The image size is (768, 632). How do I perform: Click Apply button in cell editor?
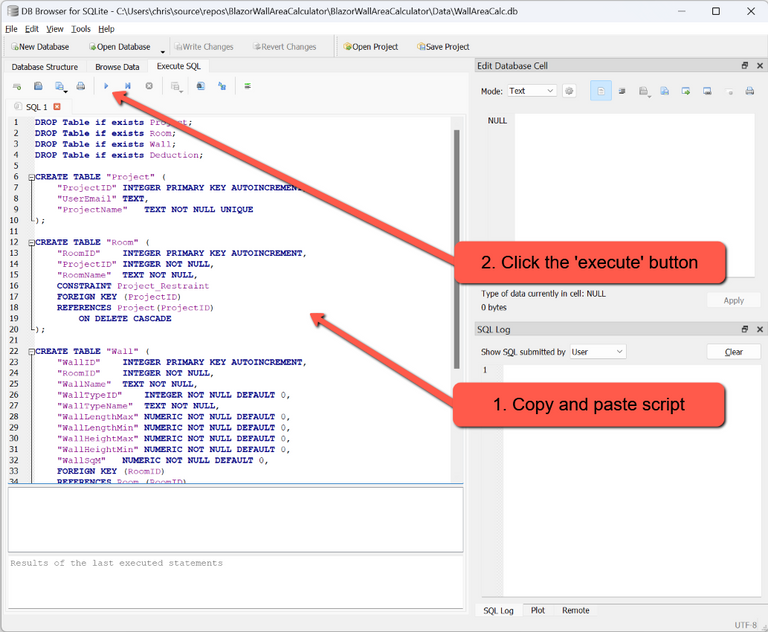click(734, 300)
